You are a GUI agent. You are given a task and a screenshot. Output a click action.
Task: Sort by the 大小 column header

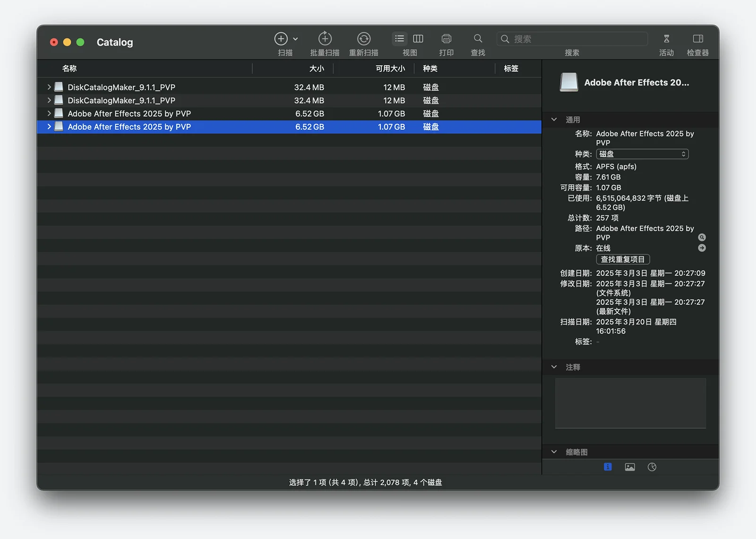coord(317,69)
